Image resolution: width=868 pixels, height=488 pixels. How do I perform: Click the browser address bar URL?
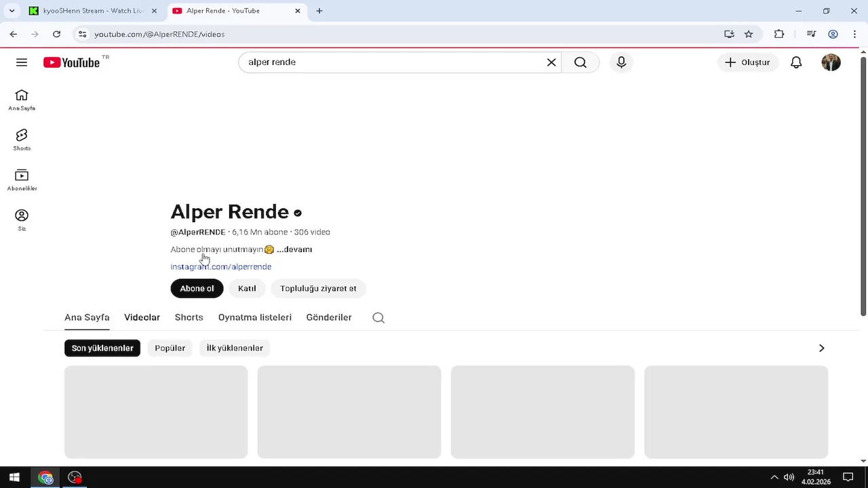159,34
